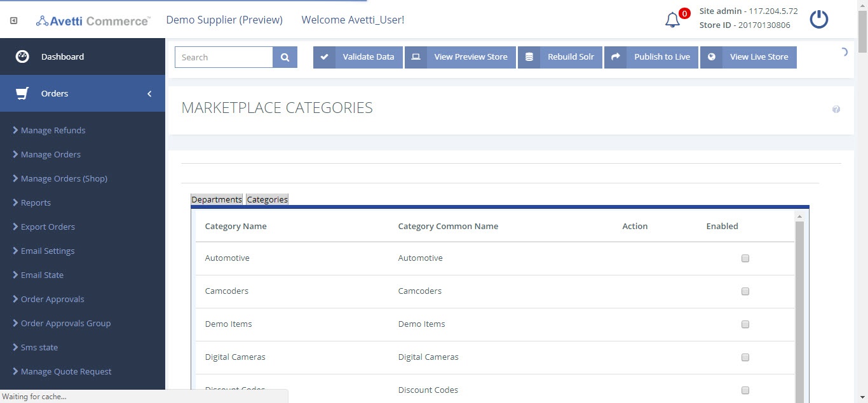Viewport: 868px width, 403px height.
Task: Switch to the Departments tab
Action: pyautogui.click(x=217, y=199)
